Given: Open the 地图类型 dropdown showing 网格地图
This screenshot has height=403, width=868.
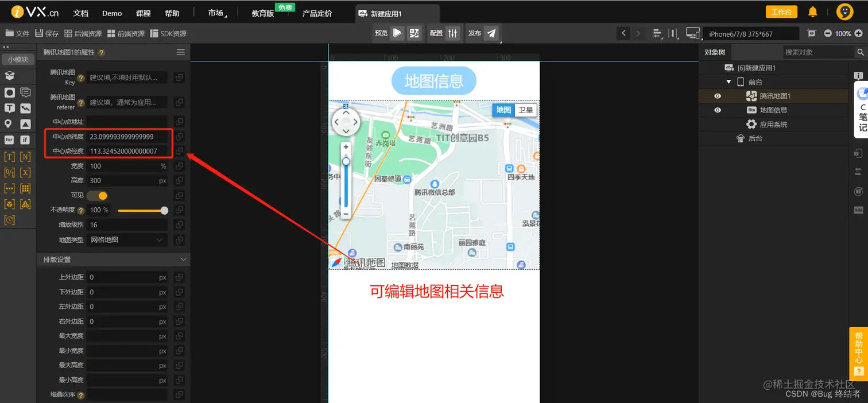Looking at the screenshot, I should [127, 239].
